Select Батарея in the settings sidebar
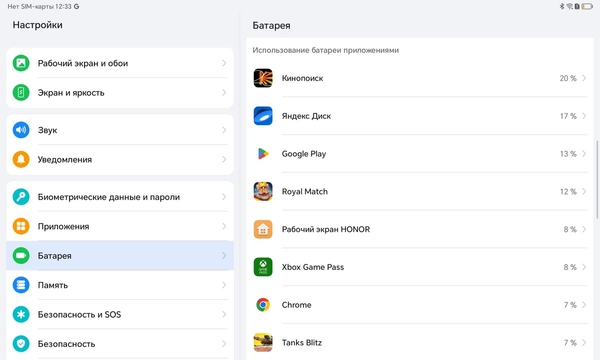 [120, 256]
